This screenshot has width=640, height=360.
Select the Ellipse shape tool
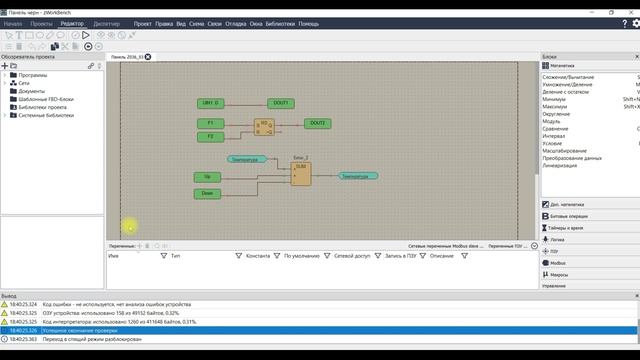pos(40,36)
